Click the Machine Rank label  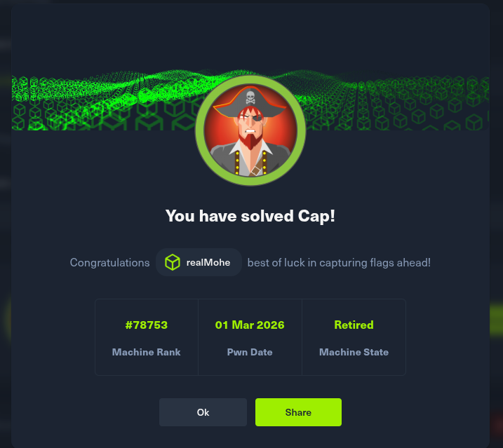coord(147,352)
